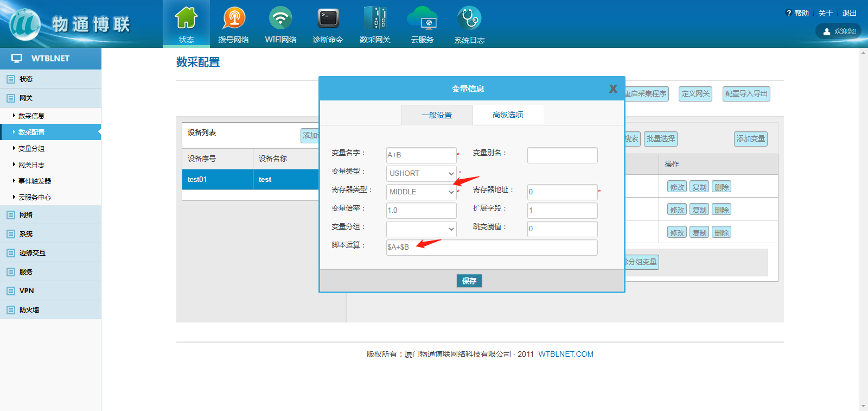868x411 pixels.
Task: Open the 变量分组 dropdown
Action: 422,229
